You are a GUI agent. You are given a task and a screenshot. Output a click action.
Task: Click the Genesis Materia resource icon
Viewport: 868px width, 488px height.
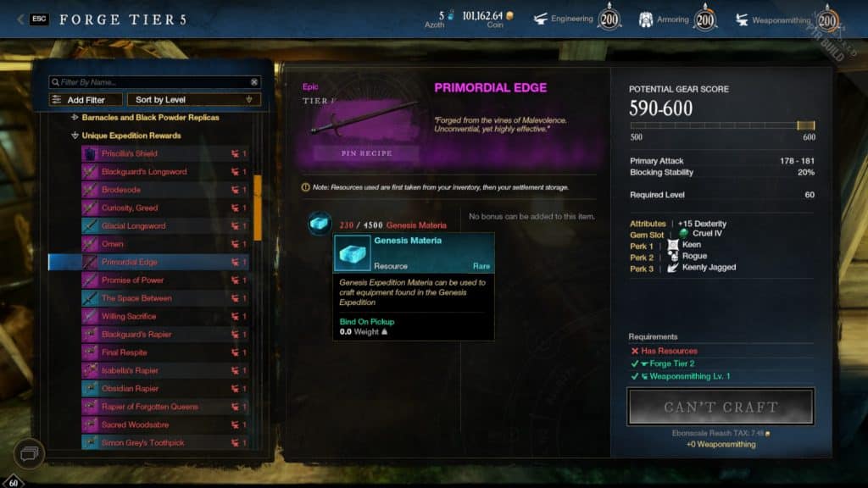point(319,224)
